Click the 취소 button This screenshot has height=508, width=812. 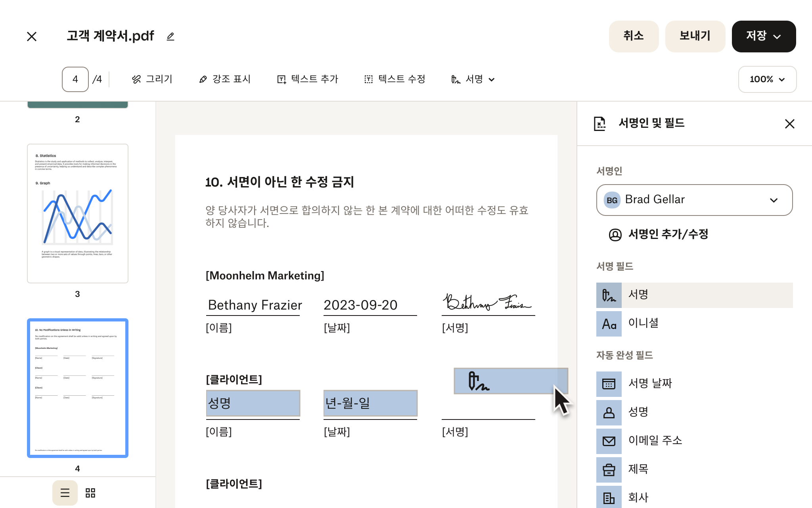634,36
